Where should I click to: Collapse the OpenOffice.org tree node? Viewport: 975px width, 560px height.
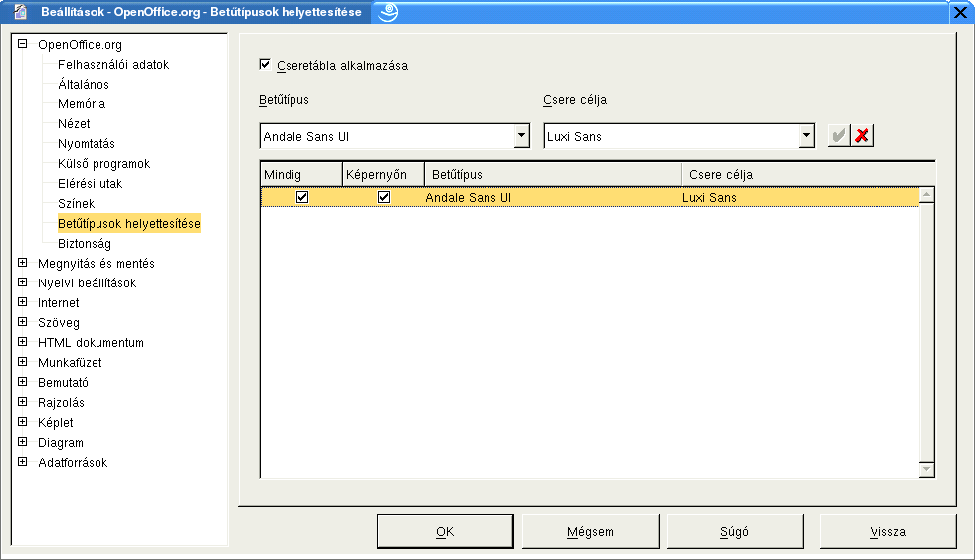(22, 44)
